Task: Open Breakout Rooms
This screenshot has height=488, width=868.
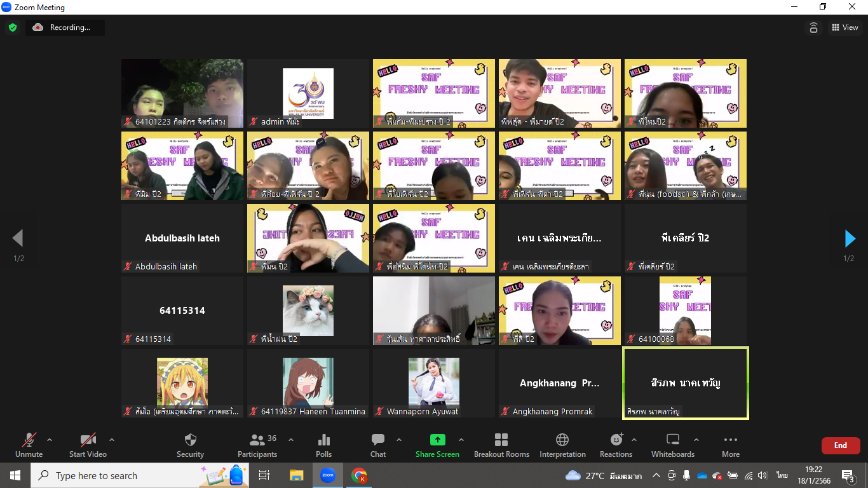Action: click(501, 445)
